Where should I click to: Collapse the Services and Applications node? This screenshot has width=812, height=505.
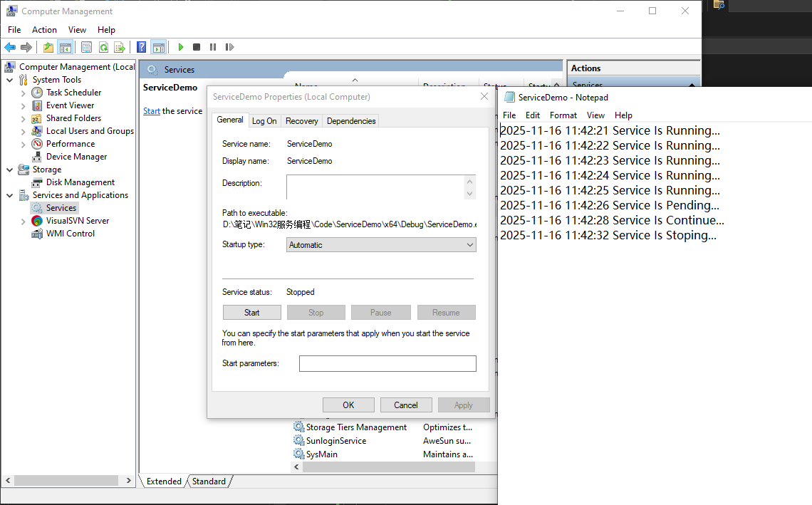coord(10,195)
